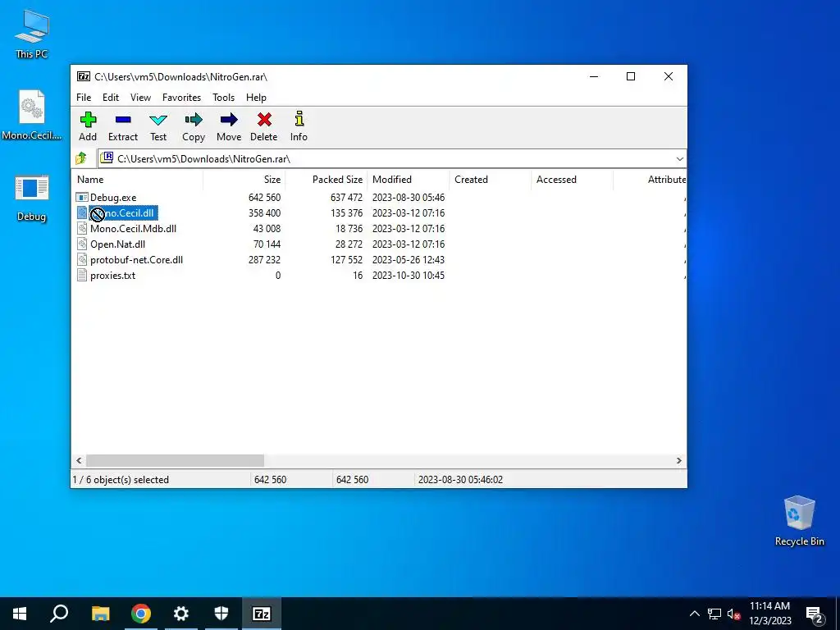Expand the address path dropdown

tap(679, 159)
